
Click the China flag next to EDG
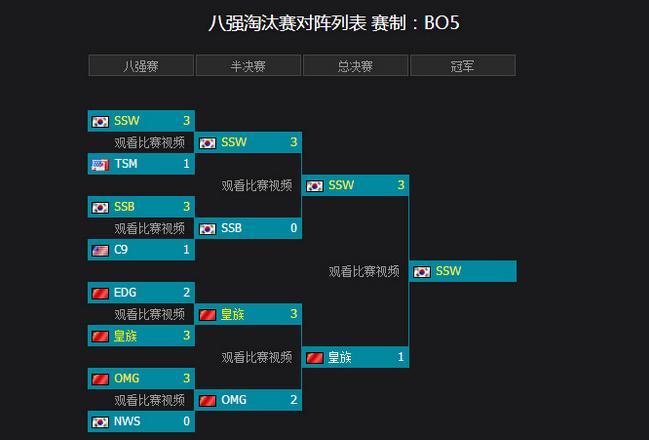pos(100,293)
